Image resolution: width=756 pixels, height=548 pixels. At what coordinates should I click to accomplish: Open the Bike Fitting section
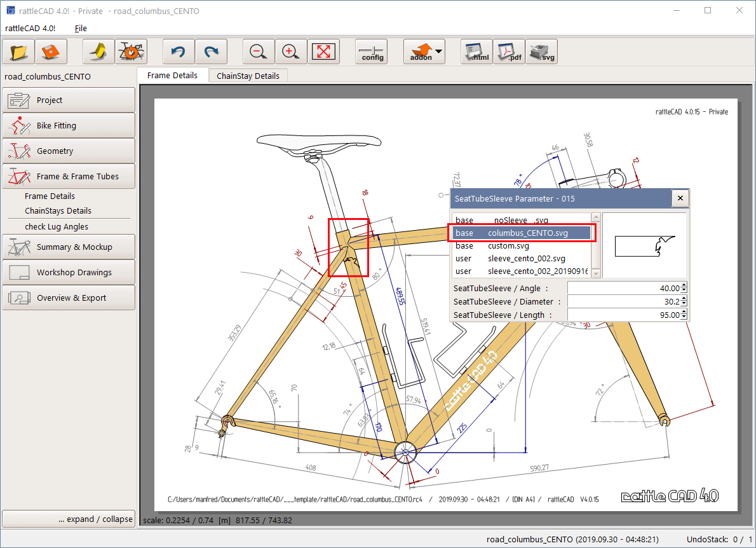point(69,125)
